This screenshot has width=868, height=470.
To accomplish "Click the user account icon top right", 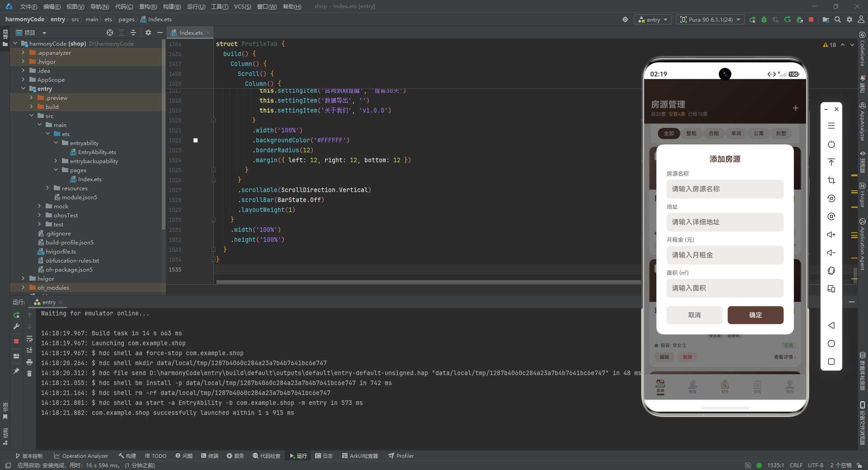I will (x=861, y=19).
